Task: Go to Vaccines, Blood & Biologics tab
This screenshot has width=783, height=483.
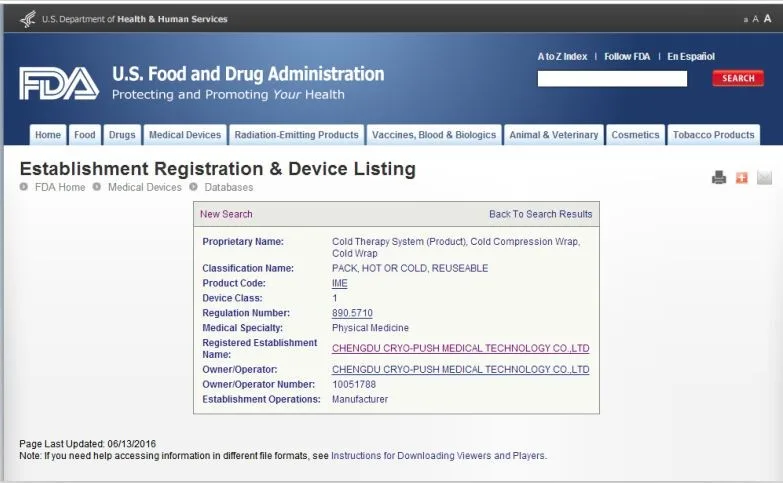Action: coord(434,135)
